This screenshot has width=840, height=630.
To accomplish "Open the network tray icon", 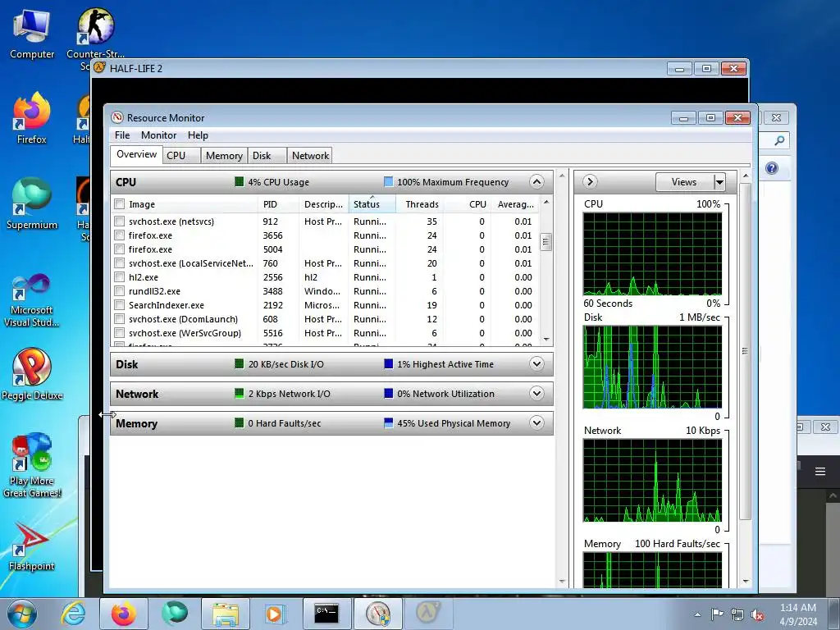I will [737, 614].
